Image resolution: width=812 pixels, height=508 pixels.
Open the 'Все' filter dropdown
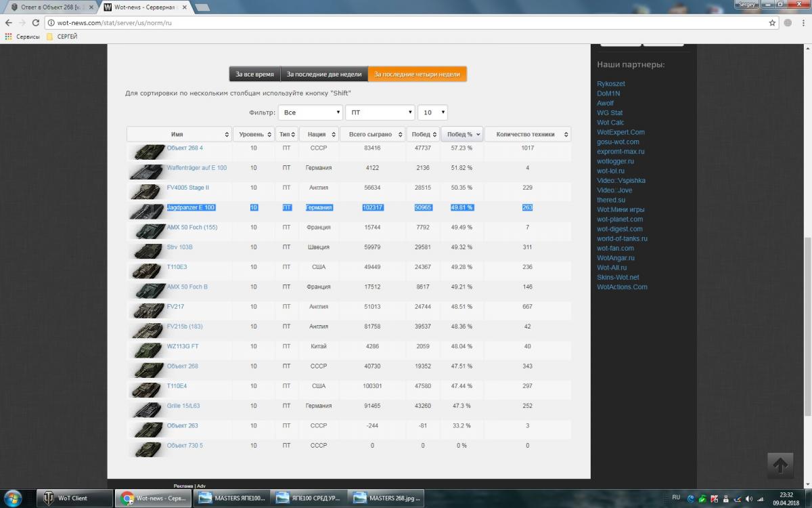[x=310, y=112]
